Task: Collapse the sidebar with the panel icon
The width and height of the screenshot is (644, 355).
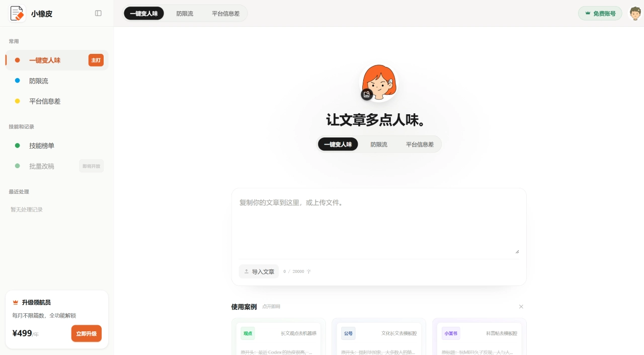Action: 98,14
